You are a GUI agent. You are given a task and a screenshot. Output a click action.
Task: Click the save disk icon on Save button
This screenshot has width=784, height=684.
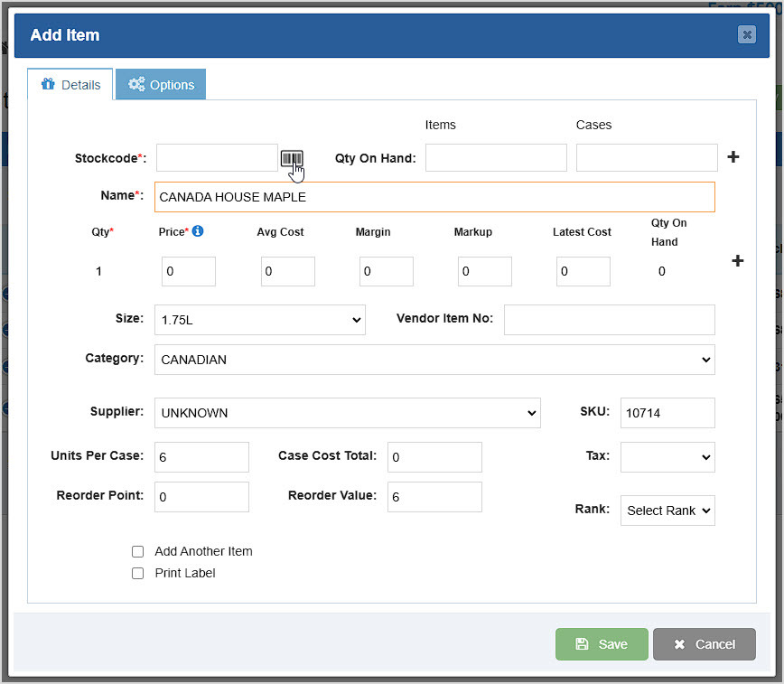click(x=581, y=643)
